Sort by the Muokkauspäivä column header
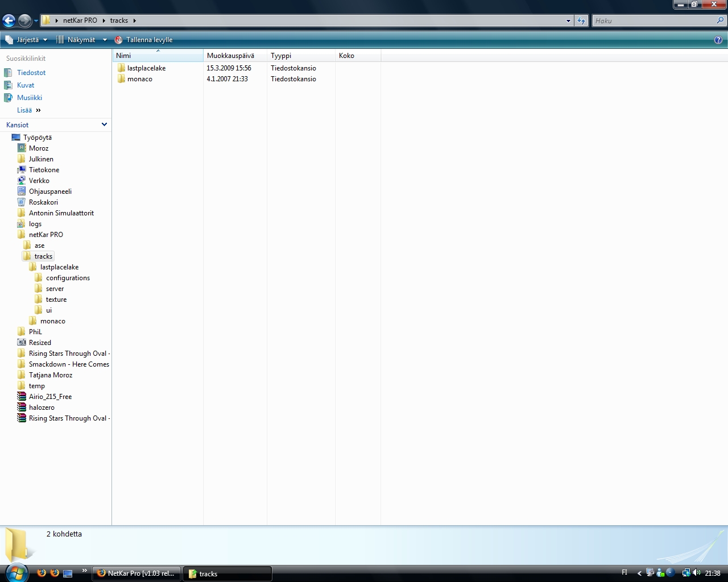This screenshot has width=728, height=582. 235,56
